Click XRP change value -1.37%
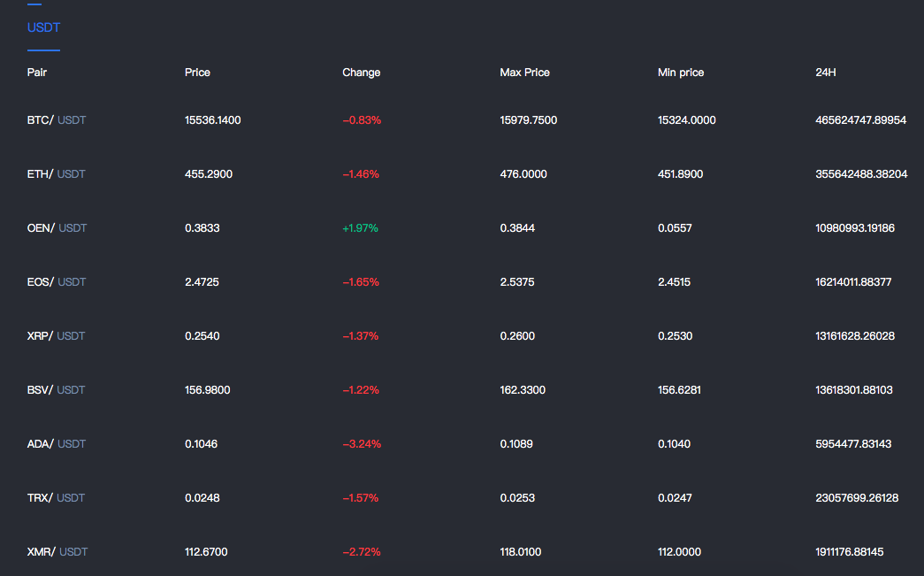Screen dimensions: 924x576 [x=361, y=336]
